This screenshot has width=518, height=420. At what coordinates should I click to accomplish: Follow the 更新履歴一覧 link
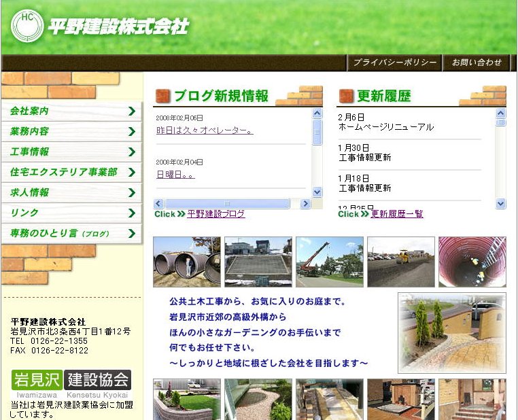397,213
